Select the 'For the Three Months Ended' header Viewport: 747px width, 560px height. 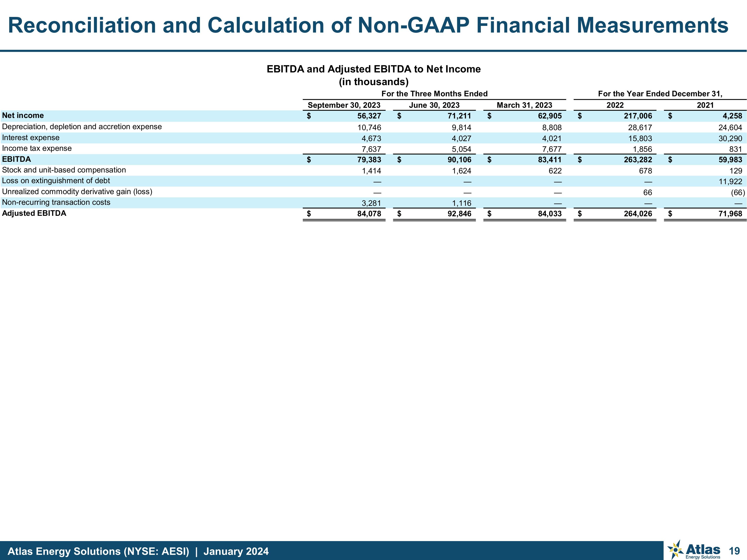tap(434, 94)
